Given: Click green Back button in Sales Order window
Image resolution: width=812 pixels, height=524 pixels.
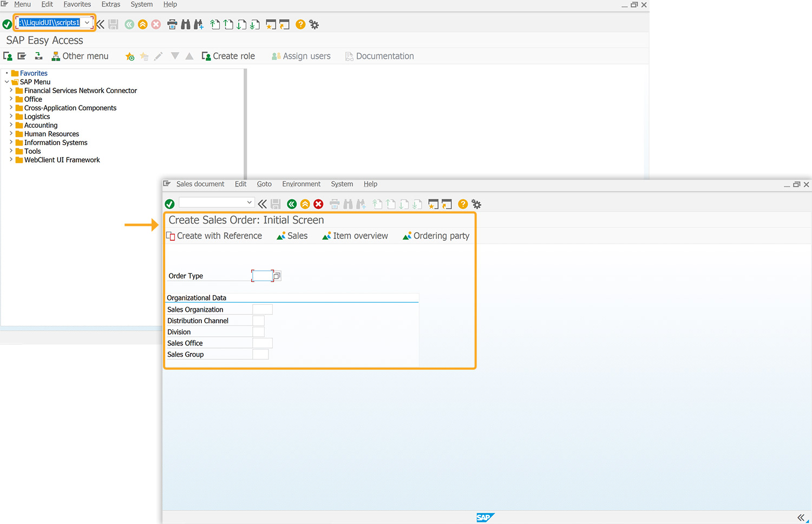Looking at the screenshot, I should pos(292,204).
